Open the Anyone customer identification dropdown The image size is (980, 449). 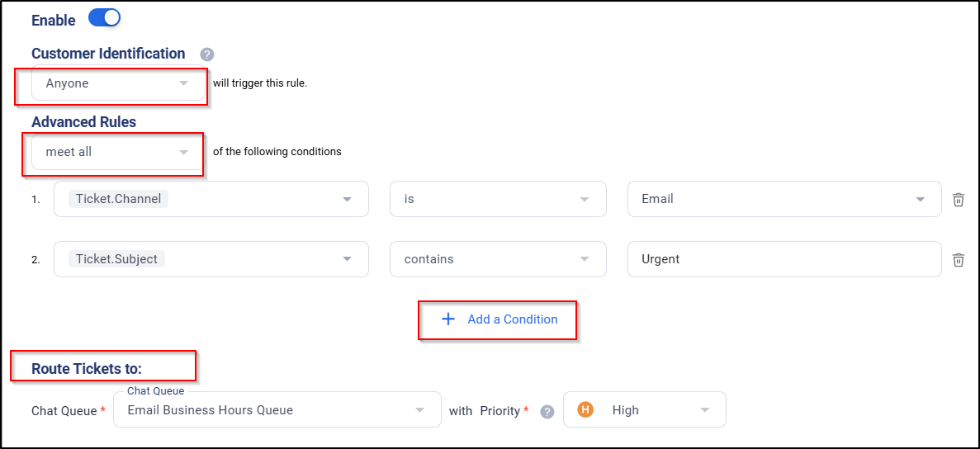pos(118,83)
